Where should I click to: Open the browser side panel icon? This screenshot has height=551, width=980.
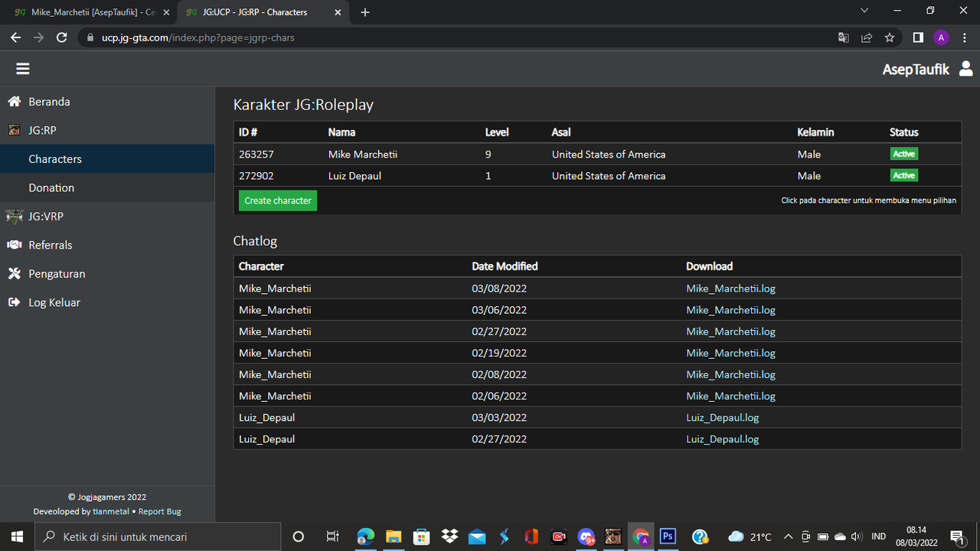coord(918,37)
